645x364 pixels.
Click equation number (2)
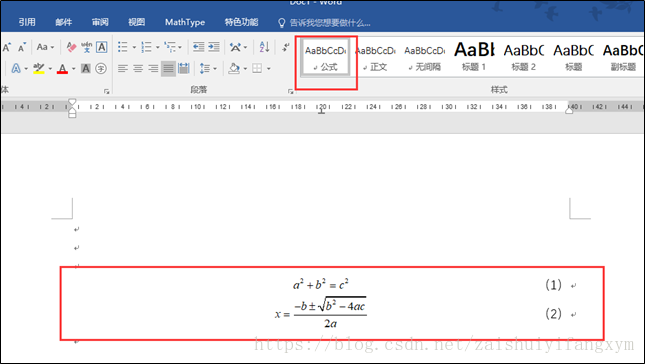[553, 314]
